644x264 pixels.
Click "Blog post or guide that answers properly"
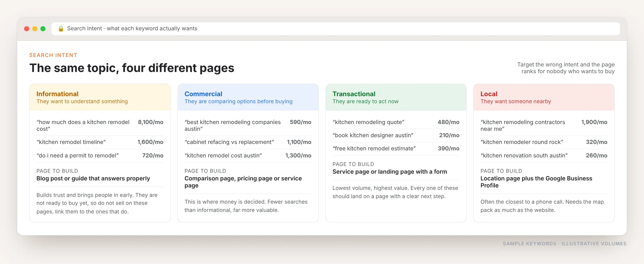tap(93, 178)
